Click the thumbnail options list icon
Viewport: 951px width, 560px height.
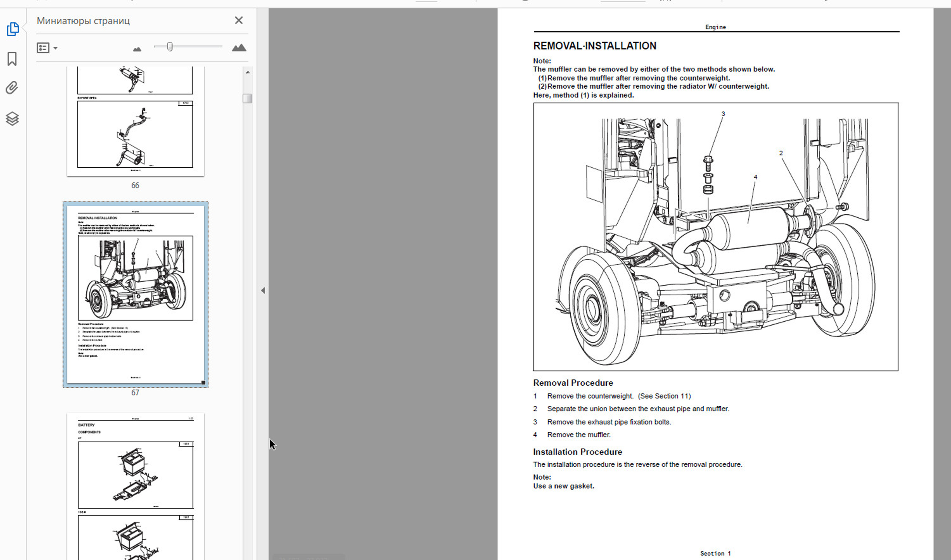click(43, 48)
